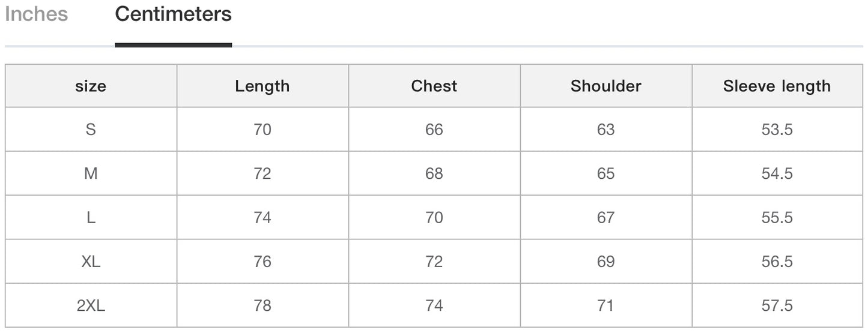Select the S size row label
The width and height of the screenshot is (868, 333).
91,130
